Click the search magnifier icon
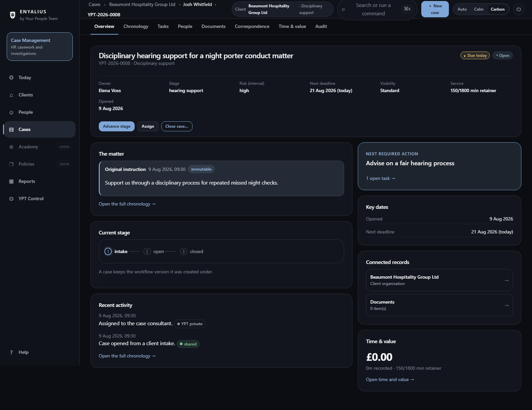 tap(343, 10)
